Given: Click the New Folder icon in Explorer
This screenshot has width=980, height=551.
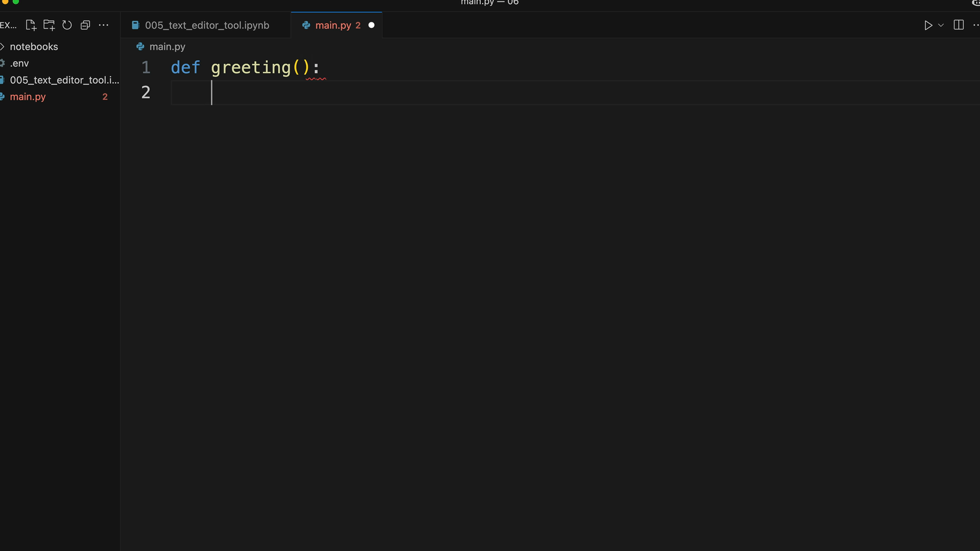Looking at the screenshot, I should 49,25.
